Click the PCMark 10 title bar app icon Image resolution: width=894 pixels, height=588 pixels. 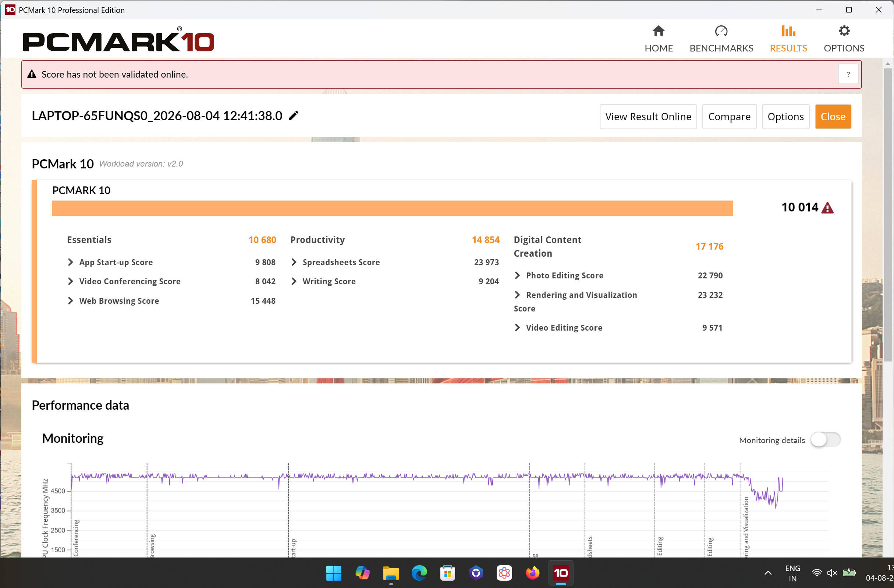tap(10, 10)
